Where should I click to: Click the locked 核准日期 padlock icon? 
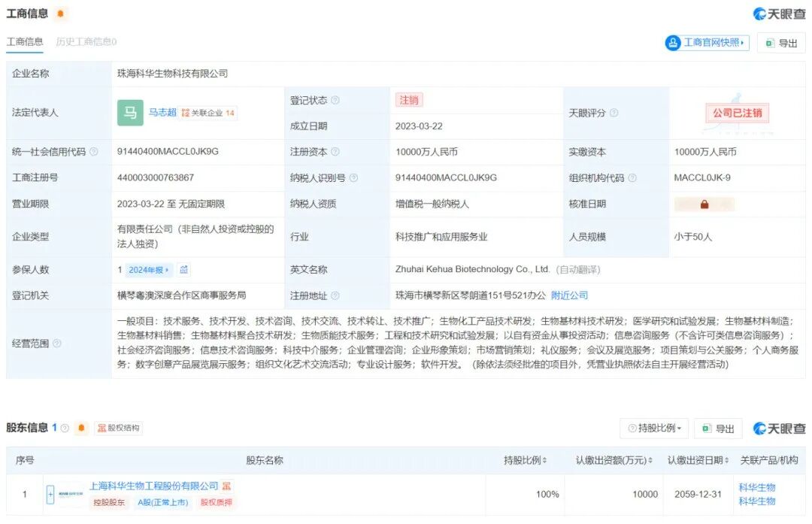[x=704, y=204]
